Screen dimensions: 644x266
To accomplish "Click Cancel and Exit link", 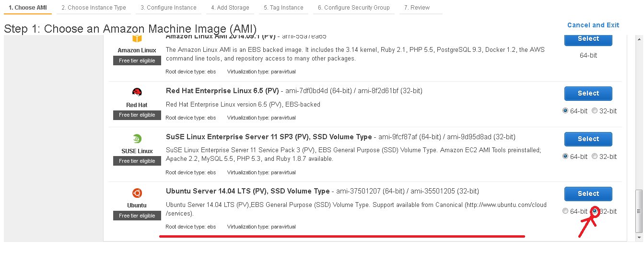I will tap(593, 25).
